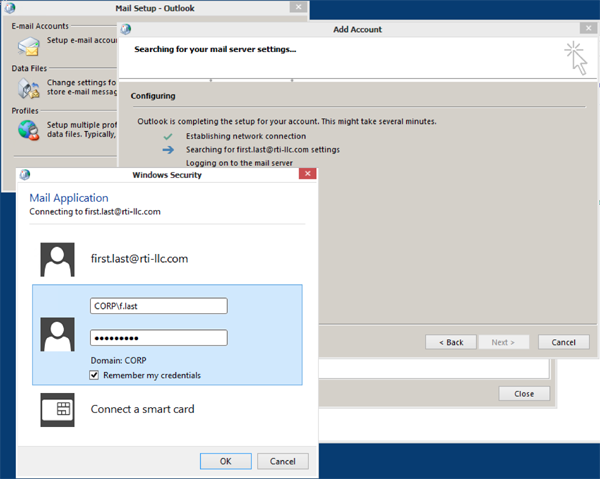The width and height of the screenshot is (600, 479).
Task: Select the first.last@rti-llc.com user avatar tile
Action: click(x=57, y=259)
